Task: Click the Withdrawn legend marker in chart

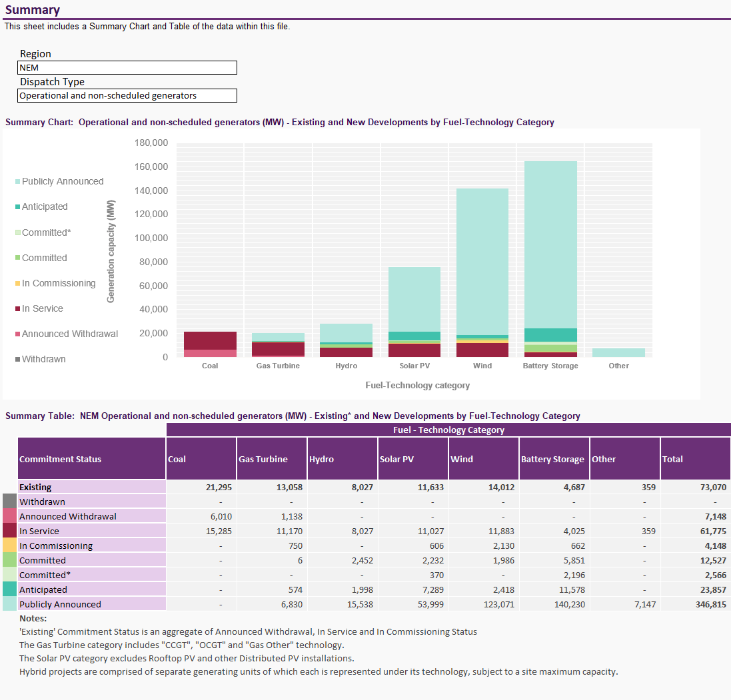Action: (18, 360)
